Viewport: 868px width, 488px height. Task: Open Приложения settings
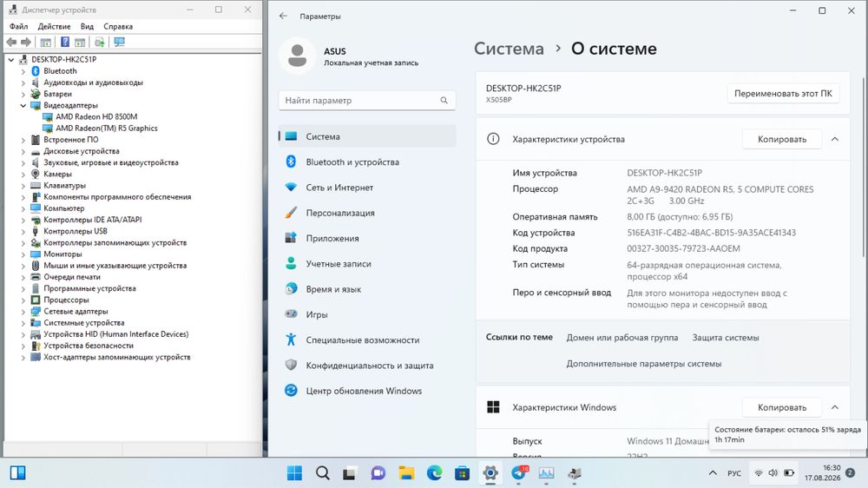click(367, 238)
